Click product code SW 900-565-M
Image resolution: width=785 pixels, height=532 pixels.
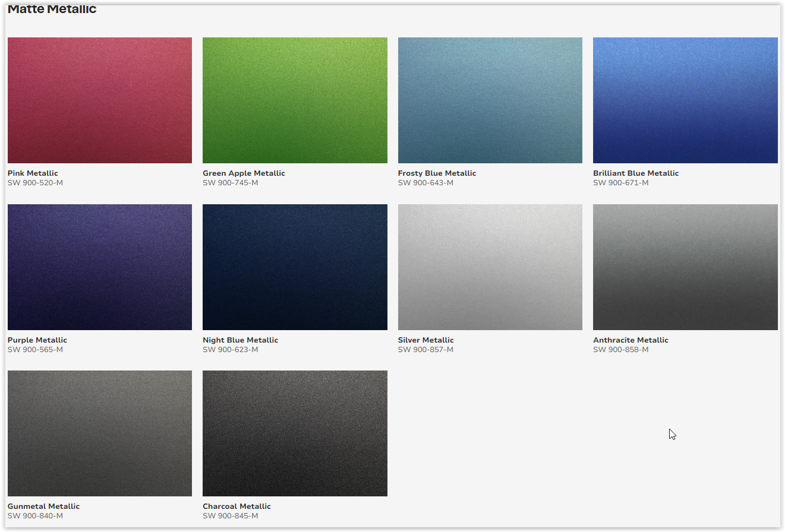[35, 350]
